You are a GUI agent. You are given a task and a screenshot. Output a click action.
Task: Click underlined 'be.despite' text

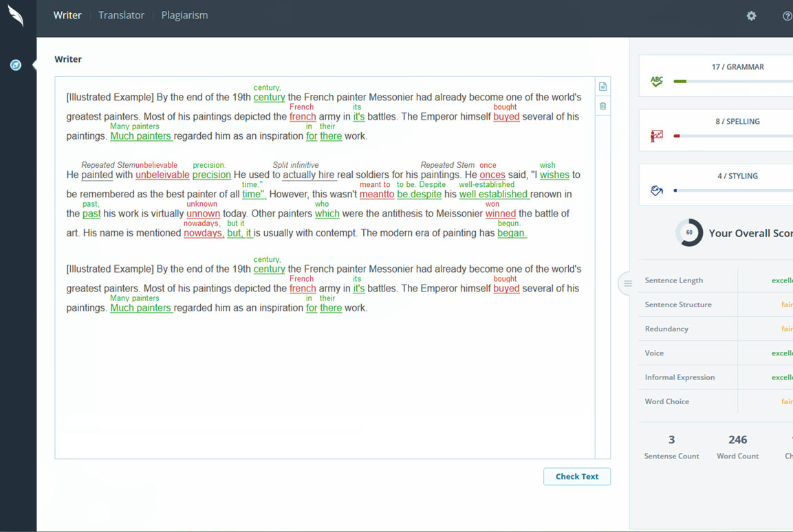coord(420,194)
